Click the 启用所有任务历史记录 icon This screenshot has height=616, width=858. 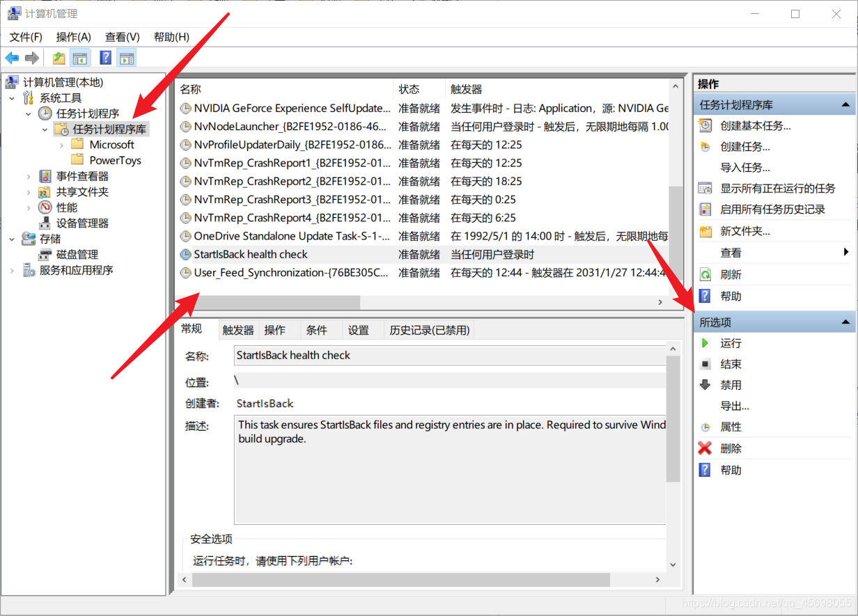tap(705, 210)
